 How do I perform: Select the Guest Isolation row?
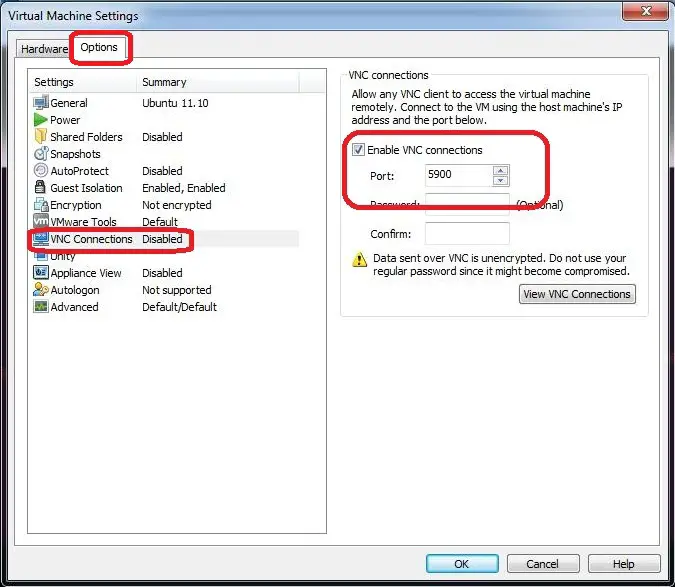[165, 188]
